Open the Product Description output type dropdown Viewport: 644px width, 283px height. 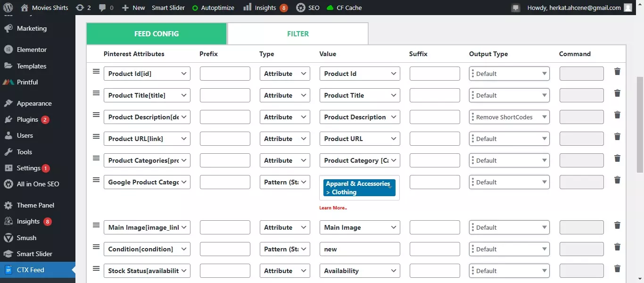coord(510,117)
